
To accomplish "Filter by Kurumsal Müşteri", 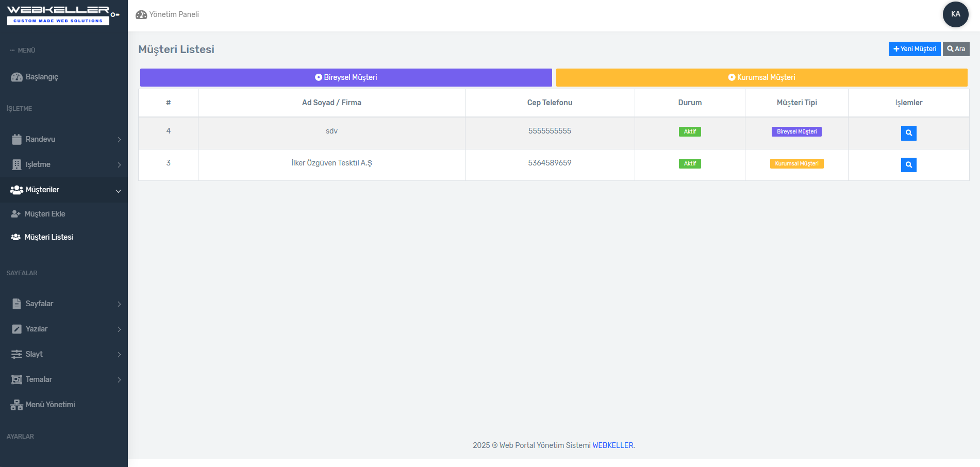I will click(x=761, y=77).
